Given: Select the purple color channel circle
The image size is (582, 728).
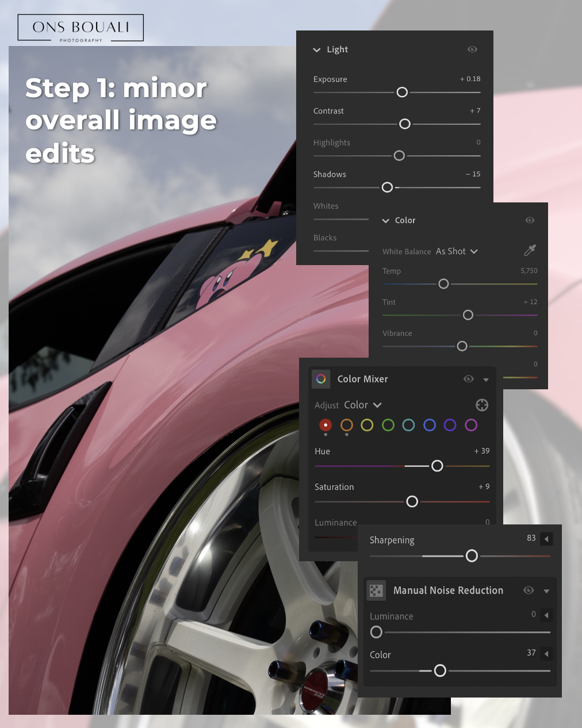Looking at the screenshot, I should 450,425.
